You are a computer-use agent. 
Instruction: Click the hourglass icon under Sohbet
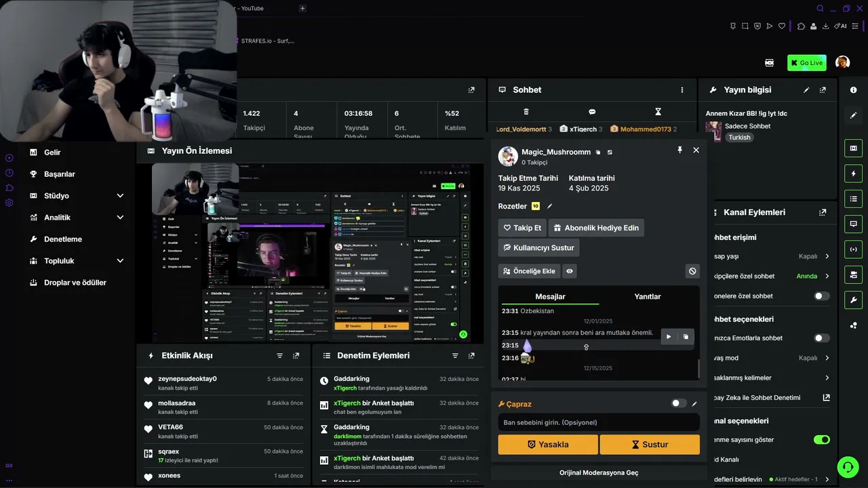658,112
